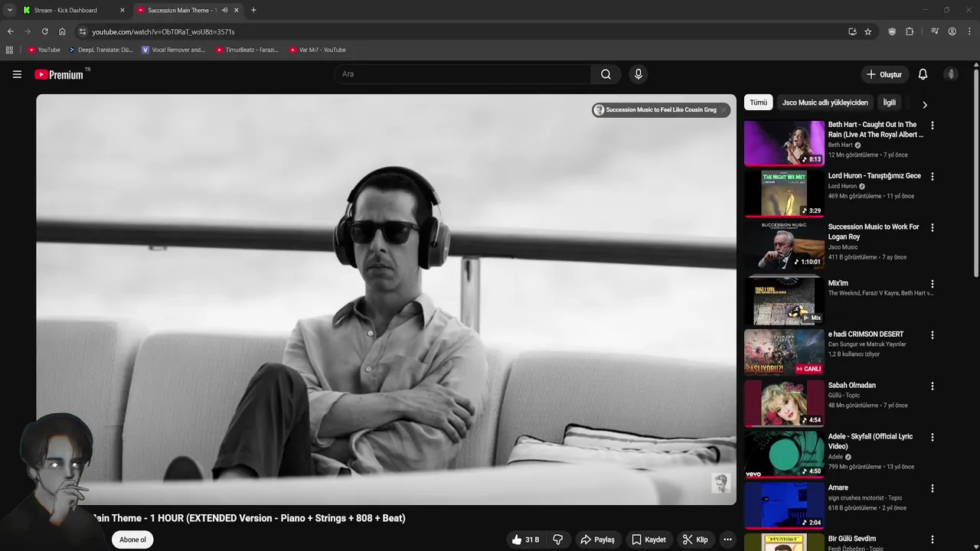Open options for Sabah Olmadan video
This screenshot has height=551, width=980.
click(932, 386)
